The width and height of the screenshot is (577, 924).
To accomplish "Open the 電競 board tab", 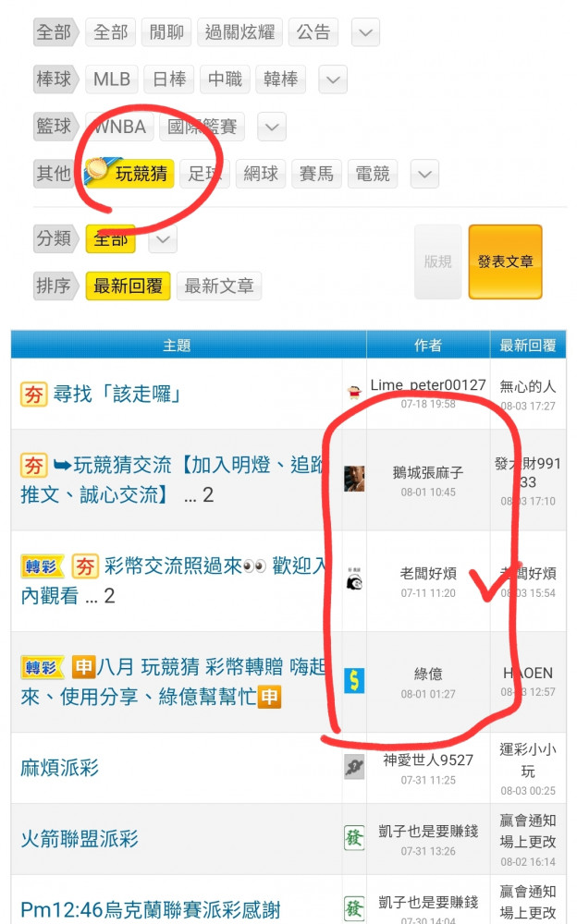I will 373,174.
